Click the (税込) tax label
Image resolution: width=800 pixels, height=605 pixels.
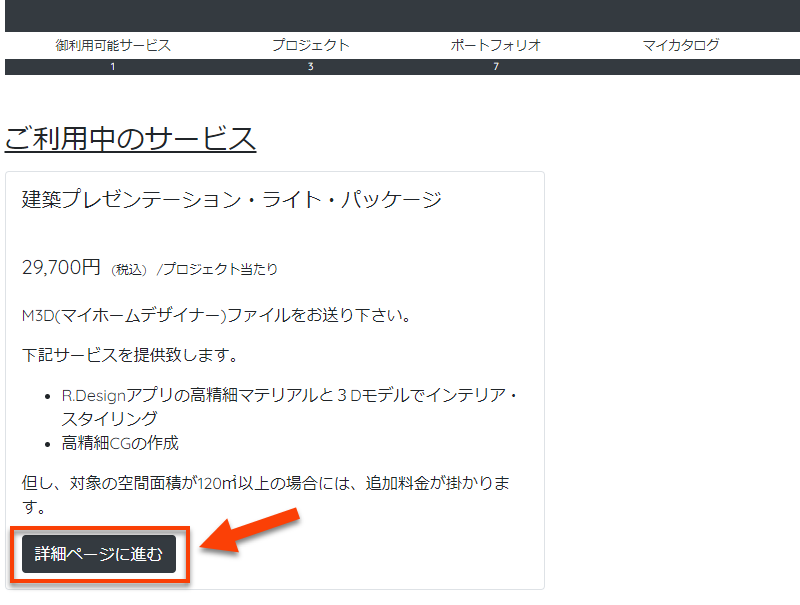(129, 270)
